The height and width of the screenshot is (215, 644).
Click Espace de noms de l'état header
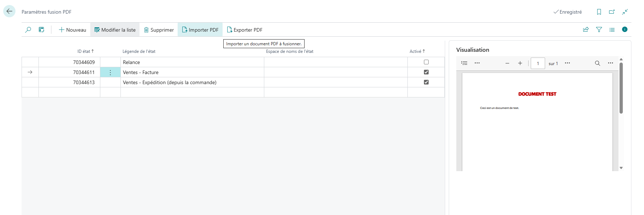click(x=289, y=51)
